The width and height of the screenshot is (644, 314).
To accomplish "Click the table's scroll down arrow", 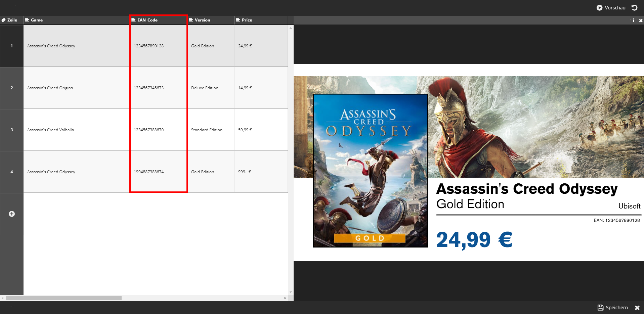I will click(x=291, y=292).
